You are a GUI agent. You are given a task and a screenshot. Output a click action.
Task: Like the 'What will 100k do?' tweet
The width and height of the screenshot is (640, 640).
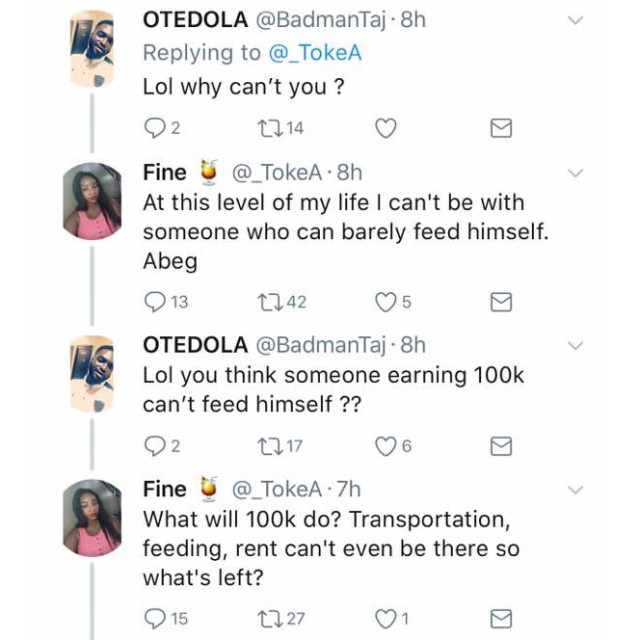pos(386,618)
